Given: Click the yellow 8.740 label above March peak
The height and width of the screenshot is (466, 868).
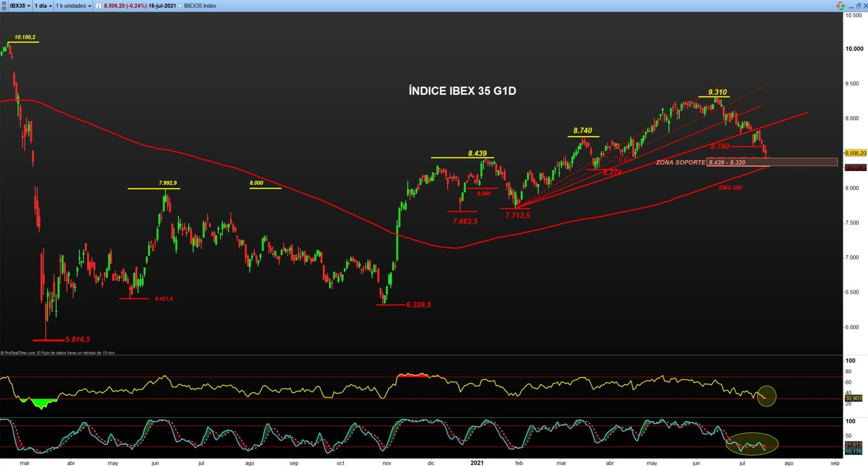Looking at the screenshot, I should click(583, 131).
